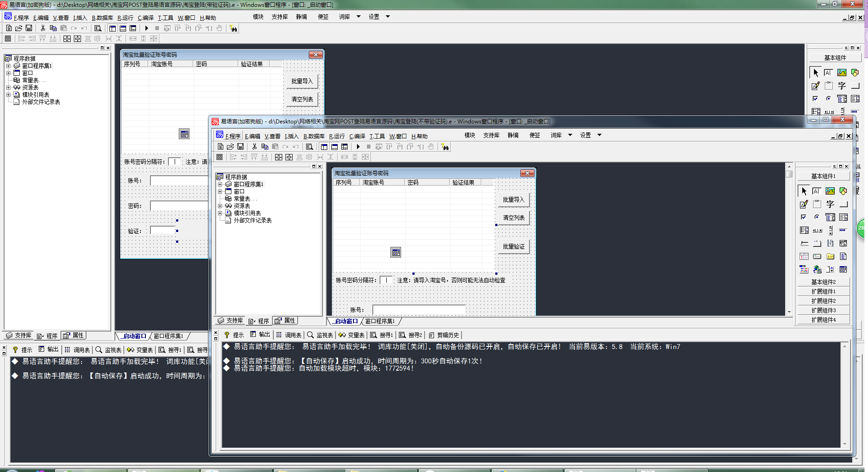Expand 模块引用表 node in front window tree
This screenshot has height=472, width=868.
coord(220,213)
